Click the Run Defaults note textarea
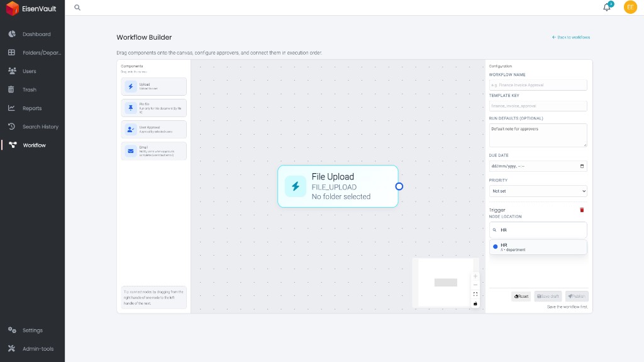This screenshot has height=362, width=644. click(538, 135)
